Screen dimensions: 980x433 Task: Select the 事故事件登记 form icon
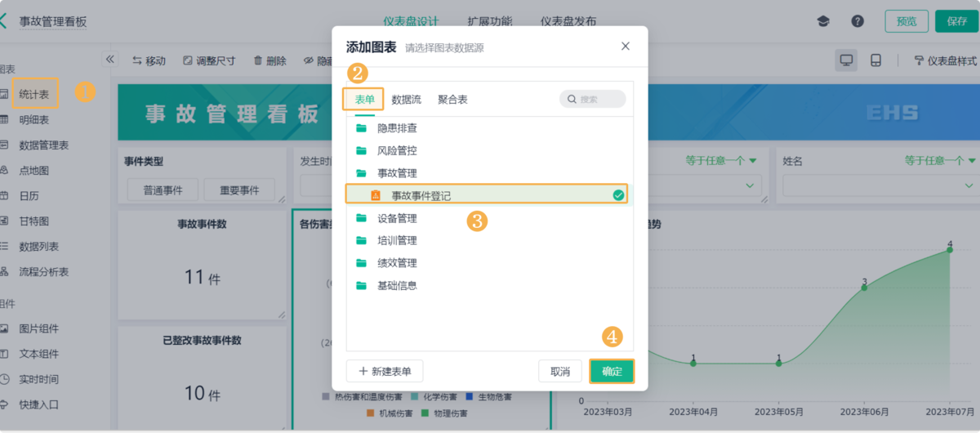[376, 195]
